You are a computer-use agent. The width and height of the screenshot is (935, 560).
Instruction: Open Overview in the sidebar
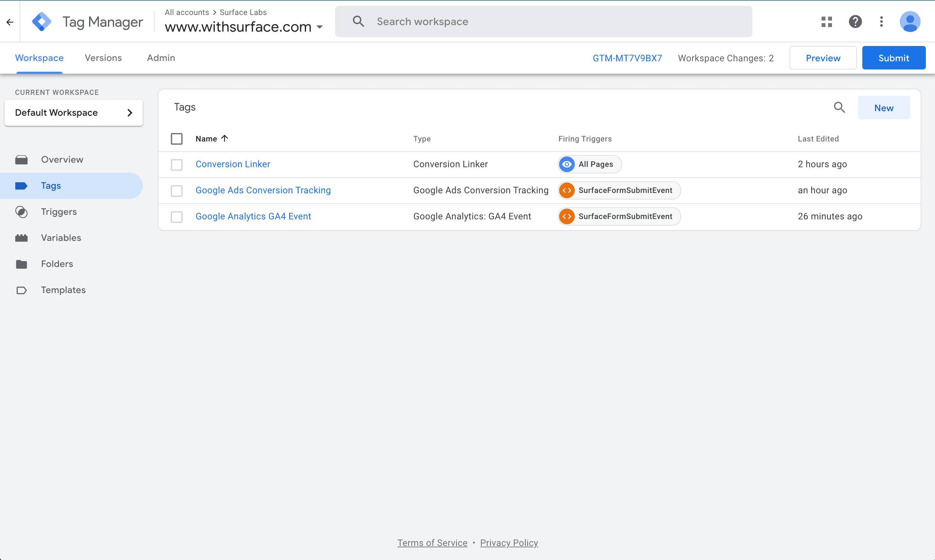pos(71,160)
